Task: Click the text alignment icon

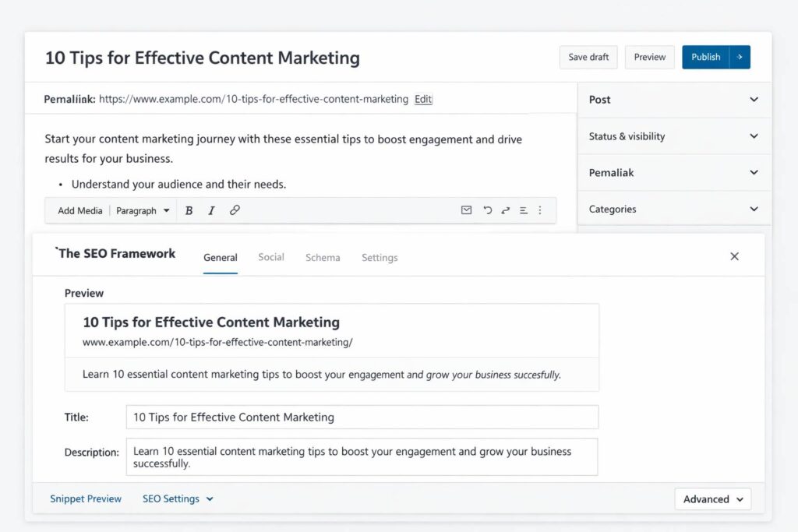Action: (x=524, y=210)
